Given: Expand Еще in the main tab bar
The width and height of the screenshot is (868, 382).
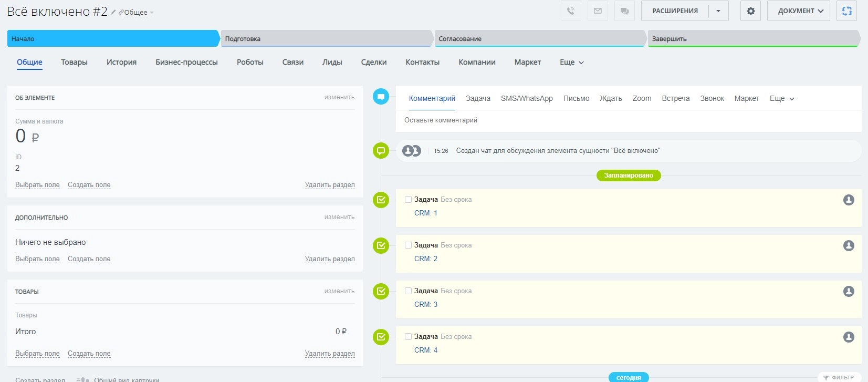Looking at the screenshot, I should tap(571, 63).
